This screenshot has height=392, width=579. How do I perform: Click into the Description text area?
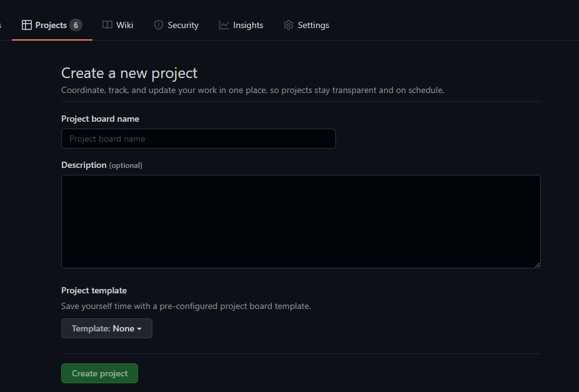[x=301, y=222]
